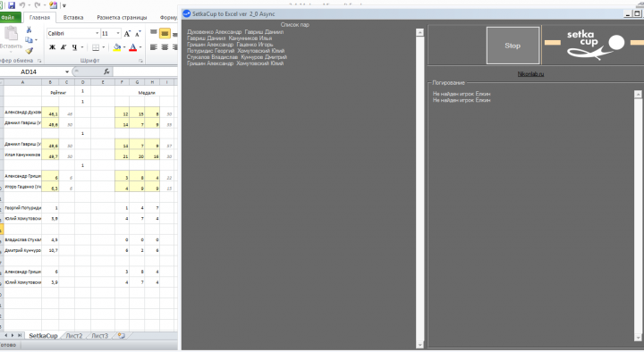The image size is (644, 352).
Task: Toggle italic formatting (К)
Action: coord(64,47)
